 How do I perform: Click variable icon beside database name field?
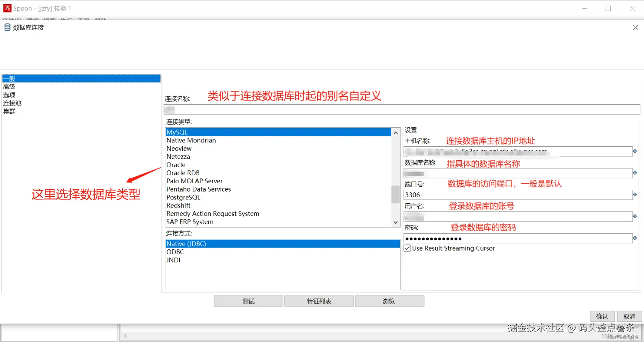coord(635,173)
